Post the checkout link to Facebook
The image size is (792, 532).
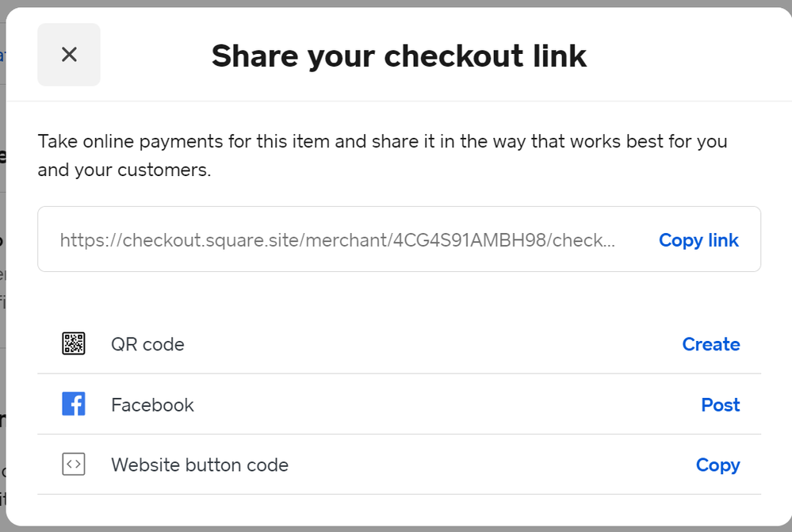pyautogui.click(x=720, y=404)
